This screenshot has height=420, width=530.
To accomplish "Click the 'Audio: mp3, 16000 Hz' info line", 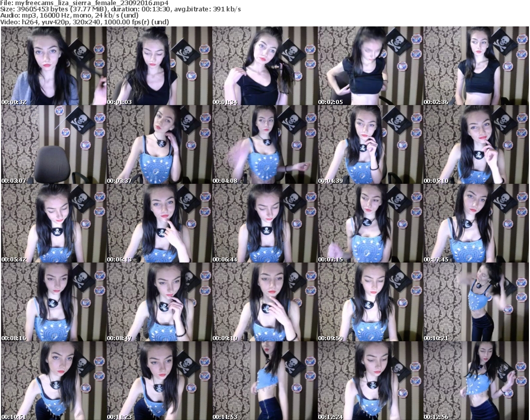I will (x=69, y=16).
